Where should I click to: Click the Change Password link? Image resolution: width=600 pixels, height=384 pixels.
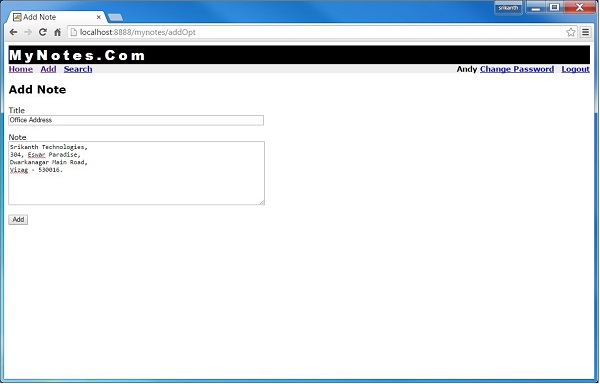coord(517,69)
